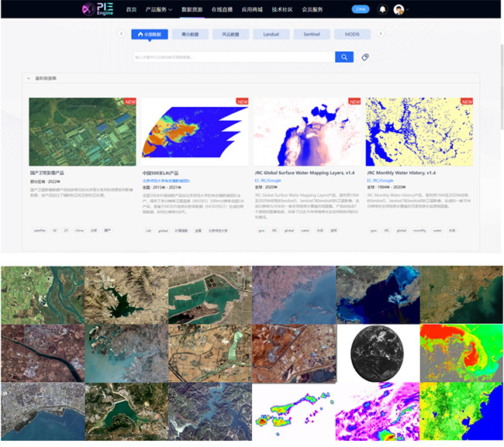Click JRC Monthly Water History, v1.4 title

click(x=401, y=173)
